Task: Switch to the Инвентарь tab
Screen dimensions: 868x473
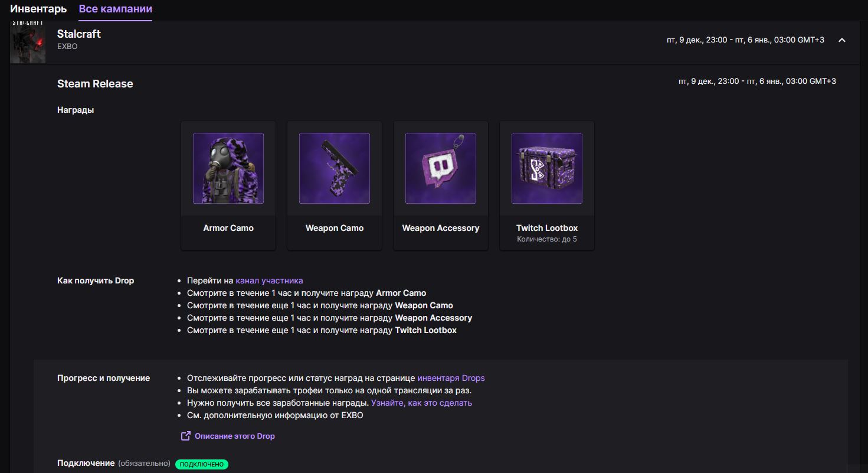Action: [x=38, y=9]
